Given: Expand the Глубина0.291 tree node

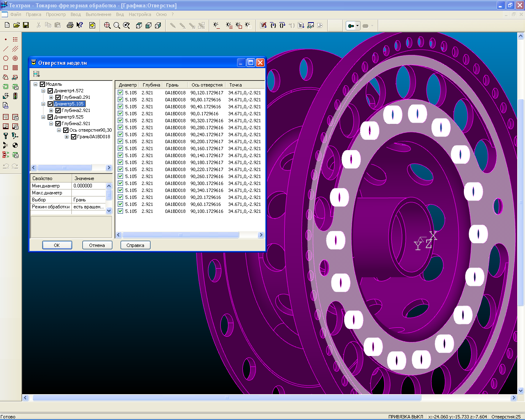Looking at the screenshot, I should pyautogui.click(x=51, y=97).
